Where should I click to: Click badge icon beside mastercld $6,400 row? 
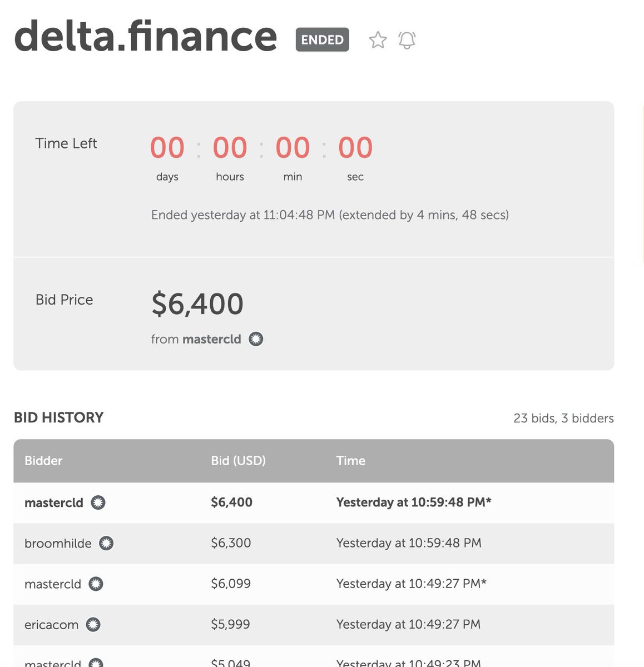pyautogui.click(x=98, y=502)
